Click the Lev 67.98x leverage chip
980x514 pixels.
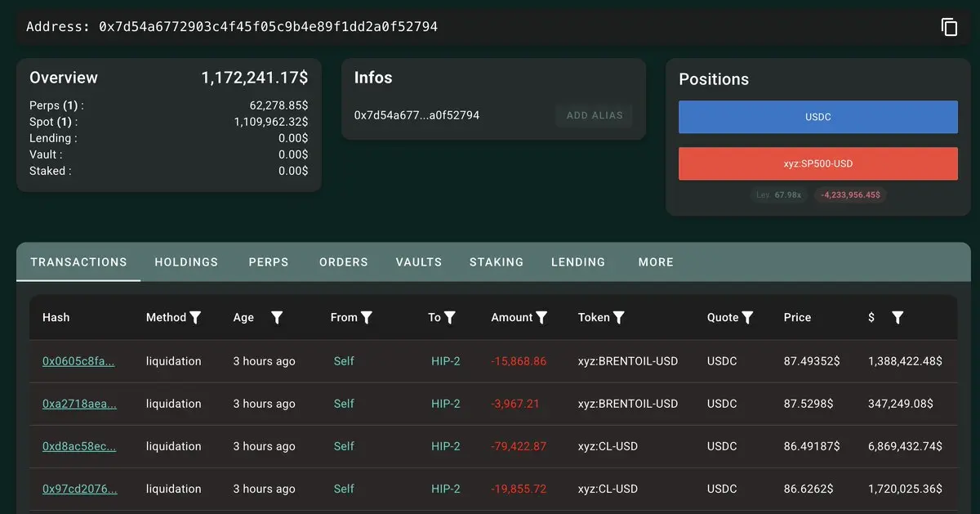pos(779,195)
